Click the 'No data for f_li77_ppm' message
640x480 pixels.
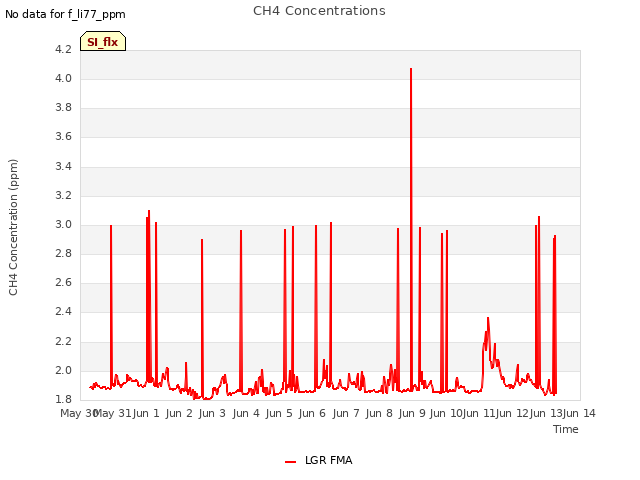[x=65, y=14]
